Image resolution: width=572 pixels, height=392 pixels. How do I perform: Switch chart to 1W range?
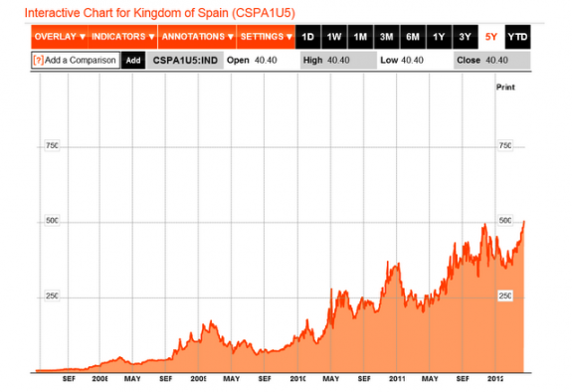click(x=334, y=37)
